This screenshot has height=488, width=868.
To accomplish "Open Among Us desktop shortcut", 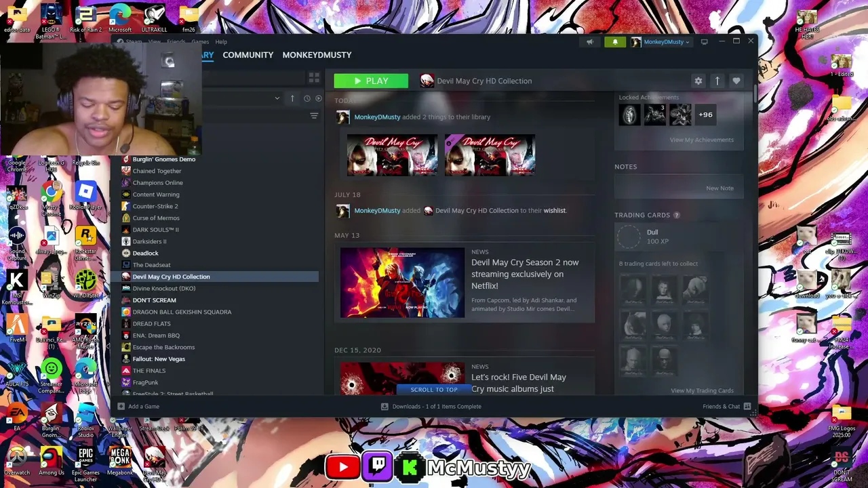I will (x=51, y=461).
